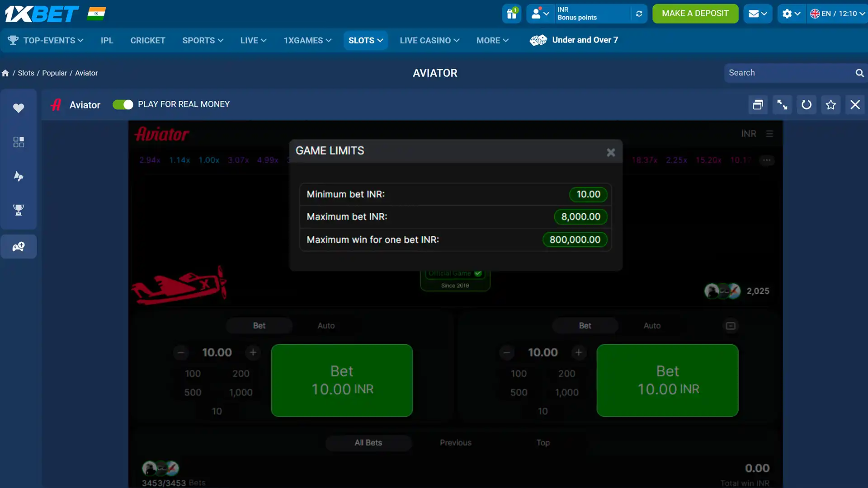
Task: Refresh the INR balance display
Action: coord(639,14)
